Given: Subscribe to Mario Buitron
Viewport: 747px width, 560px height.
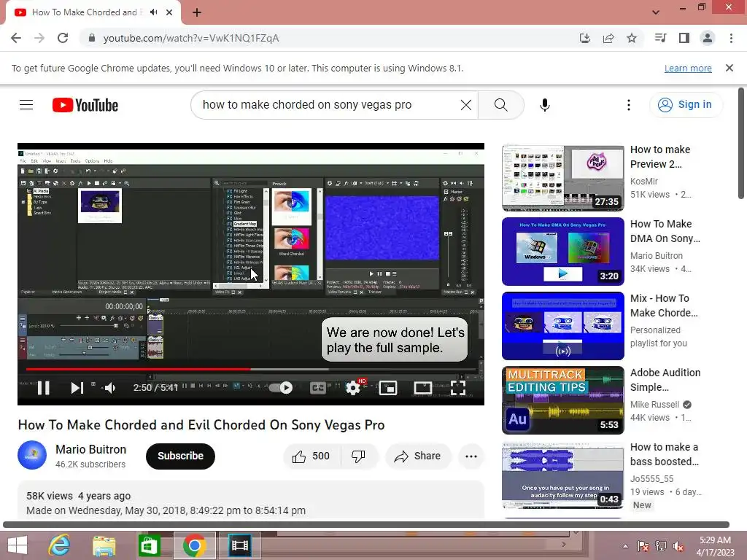Looking at the screenshot, I should tap(181, 456).
